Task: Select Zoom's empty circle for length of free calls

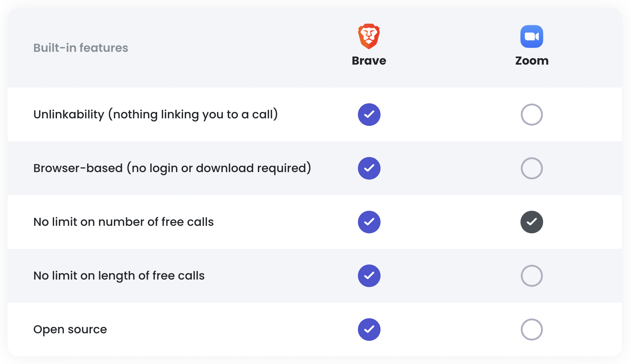Action: tap(531, 276)
